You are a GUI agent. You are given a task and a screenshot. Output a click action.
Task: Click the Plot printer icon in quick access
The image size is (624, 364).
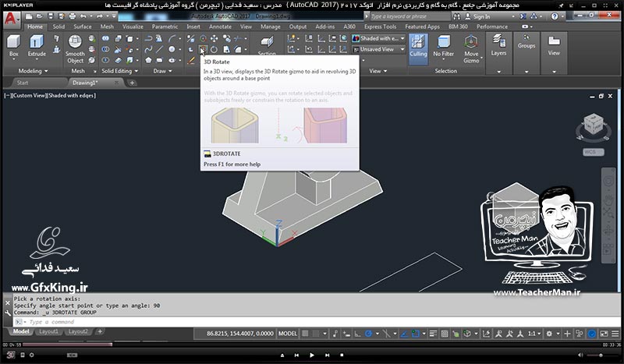[72, 16]
